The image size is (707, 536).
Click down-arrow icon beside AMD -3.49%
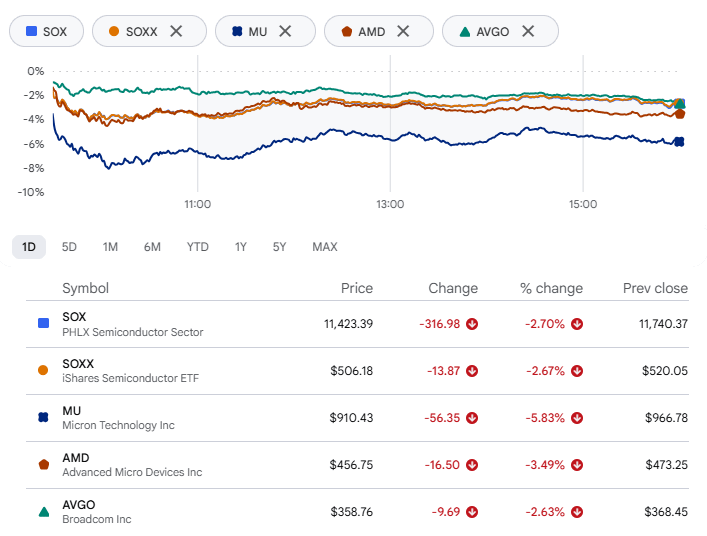577,465
